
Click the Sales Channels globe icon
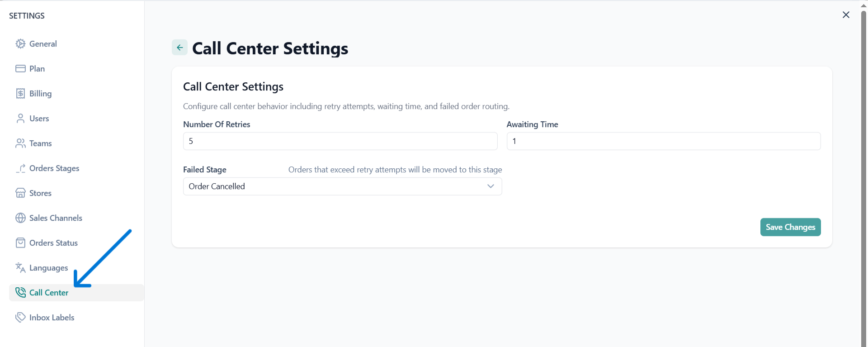(x=20, y=218)
